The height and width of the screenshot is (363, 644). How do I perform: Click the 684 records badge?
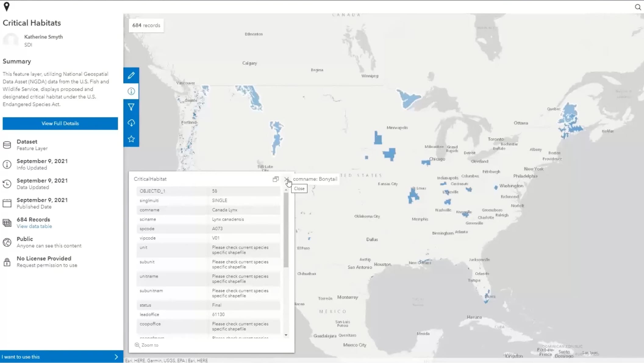pos(146,25)
